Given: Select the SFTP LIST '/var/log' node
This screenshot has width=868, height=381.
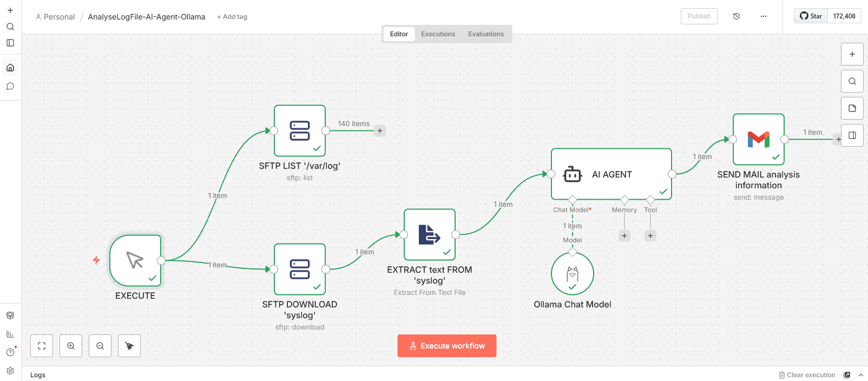Looking at the screenshot, I should (x=299, y=130).
